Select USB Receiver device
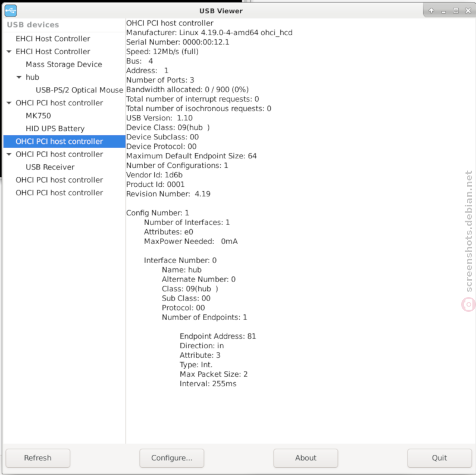 click(50, 167)
